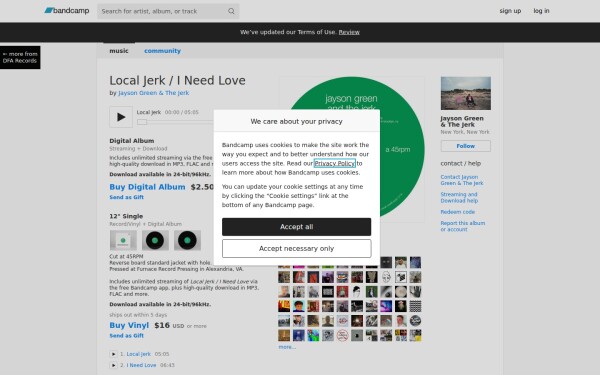
Task: Show more supporters link
Action: pyautogui.click(x=287, y=347)
